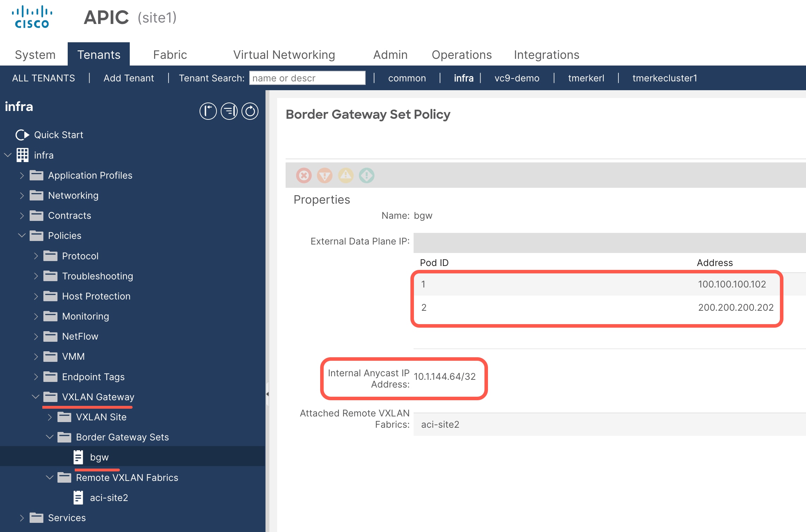Expand Application Profiles chevron

coord(22,175)
